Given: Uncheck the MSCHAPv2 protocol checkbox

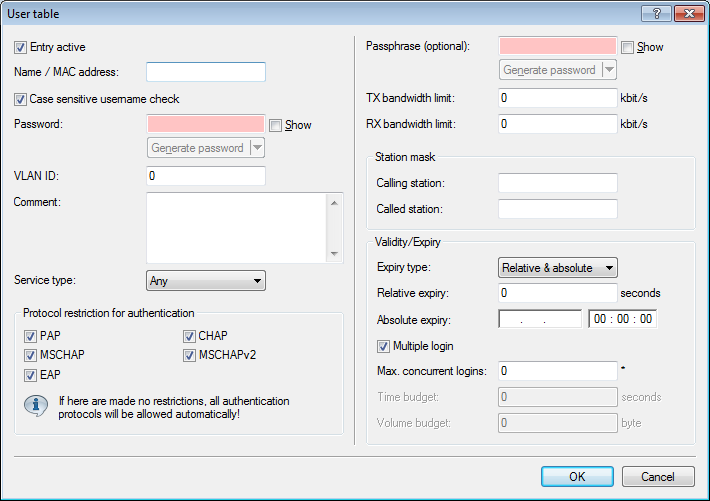Looking at the screenshot, I should tap(190, 355).
